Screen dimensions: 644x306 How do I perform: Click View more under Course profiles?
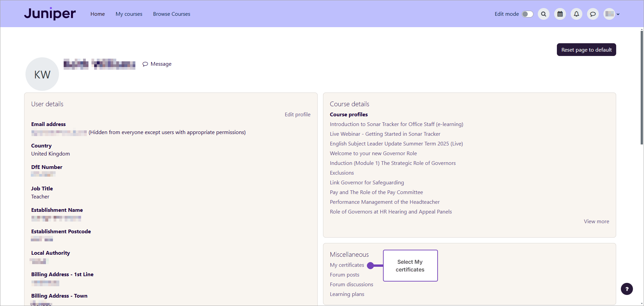pyautogui.click(x=596, y=221)
